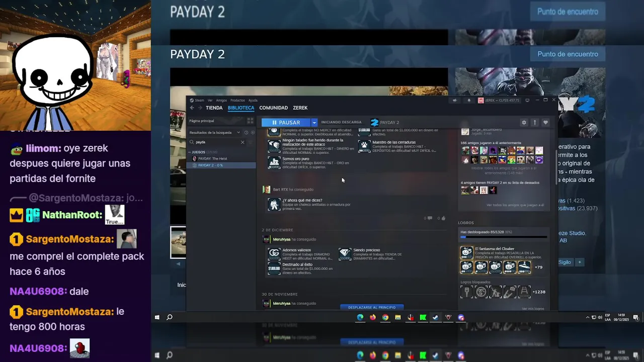Expand +79 unlocked achievements
This screenshot has height=362, width=644.
(538, 267)
